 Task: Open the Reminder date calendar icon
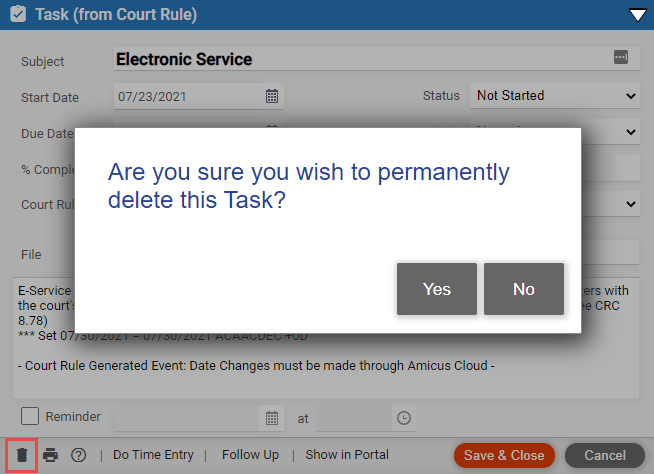pyautogui.click(x=272, y=418)
